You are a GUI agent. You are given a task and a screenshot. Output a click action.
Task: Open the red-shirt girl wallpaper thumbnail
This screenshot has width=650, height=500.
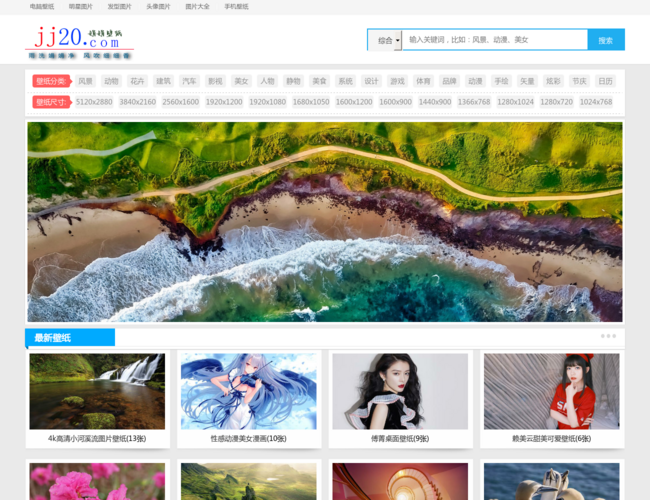(x=552, y=391)
